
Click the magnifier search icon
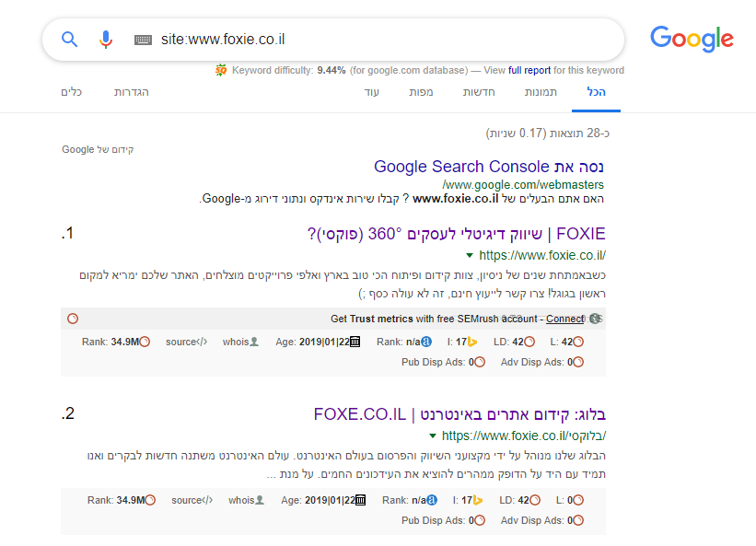[x=69, y=39]
